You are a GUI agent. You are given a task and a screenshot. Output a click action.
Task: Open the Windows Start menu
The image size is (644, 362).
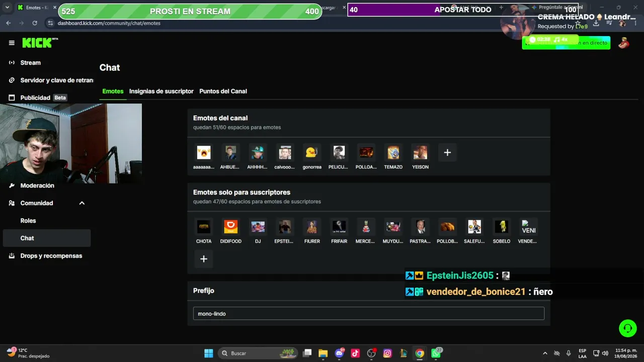click(208, 353)
